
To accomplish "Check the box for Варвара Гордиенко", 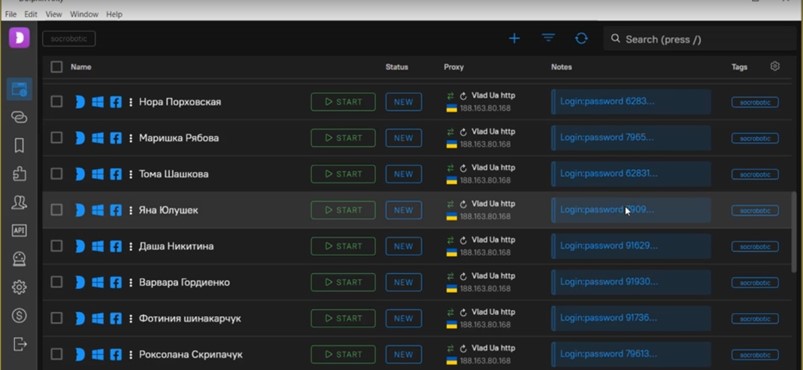I will 56,282.
